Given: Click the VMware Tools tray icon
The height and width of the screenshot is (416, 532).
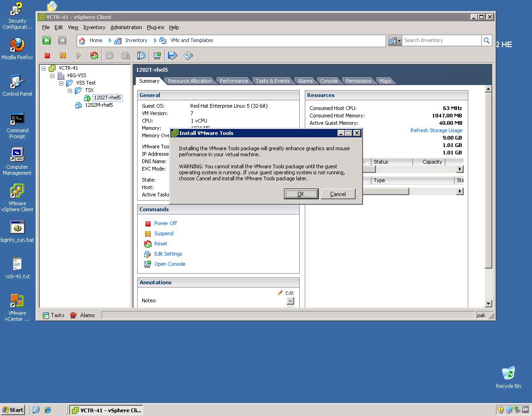Looking at the screenshot, I should 526,410.
